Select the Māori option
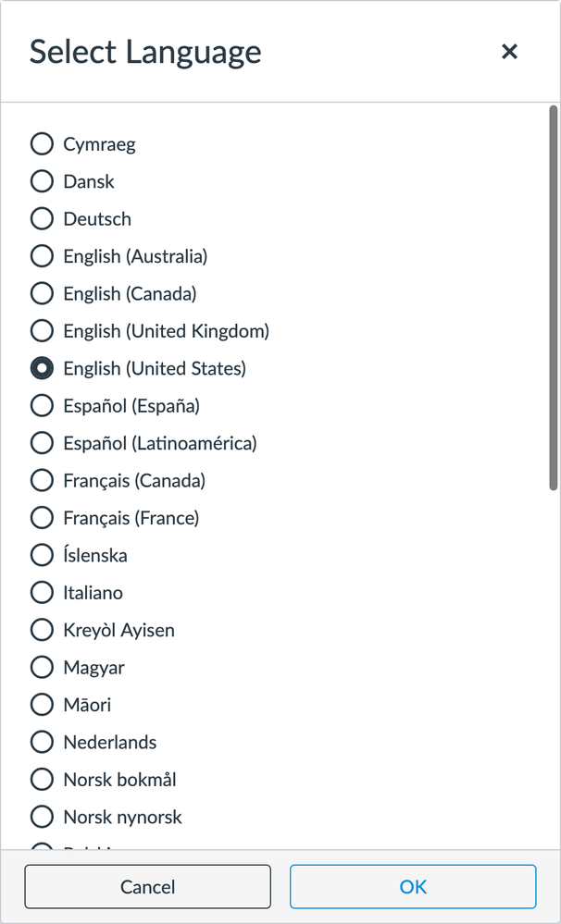 point(42,705)
